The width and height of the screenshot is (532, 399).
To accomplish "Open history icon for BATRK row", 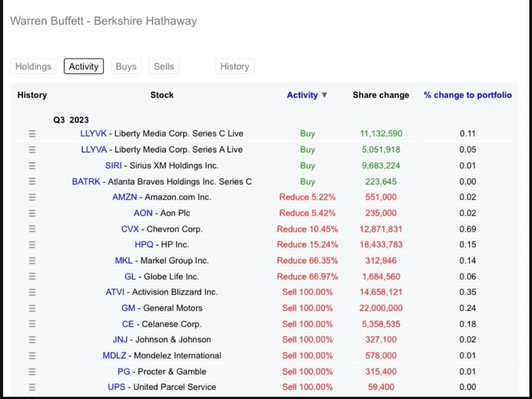I will 32,181.
